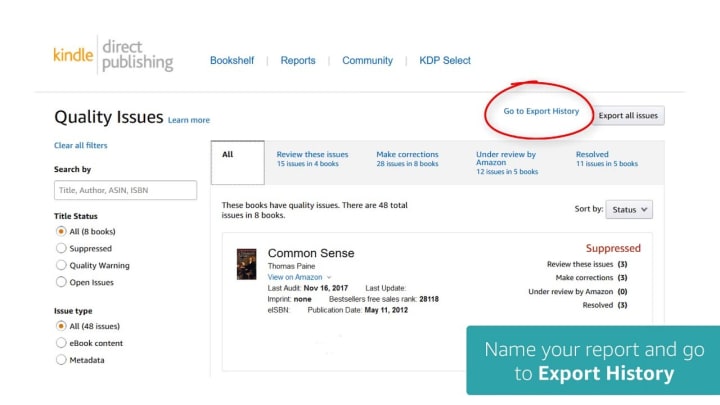720x405 pixels.
Task: Clear all filters
Action: click(x=80, y=145)
